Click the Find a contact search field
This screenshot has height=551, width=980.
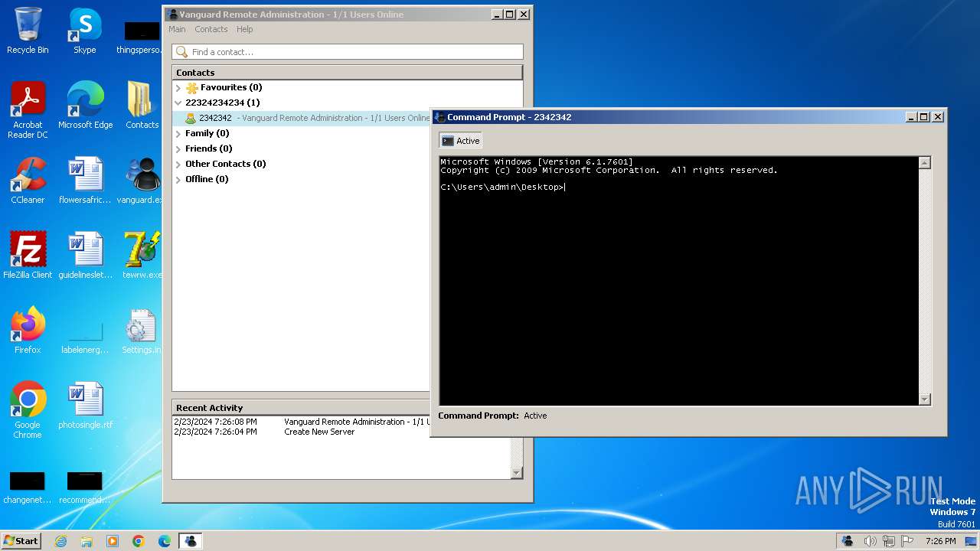click(348, 52)
